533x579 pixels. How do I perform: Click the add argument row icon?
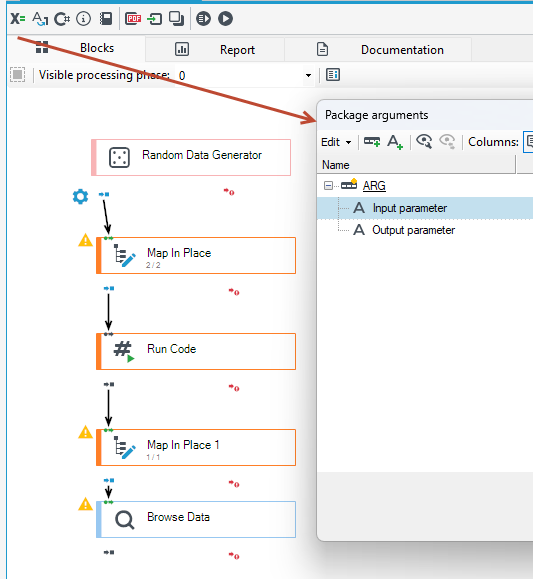tap(372, 142)
